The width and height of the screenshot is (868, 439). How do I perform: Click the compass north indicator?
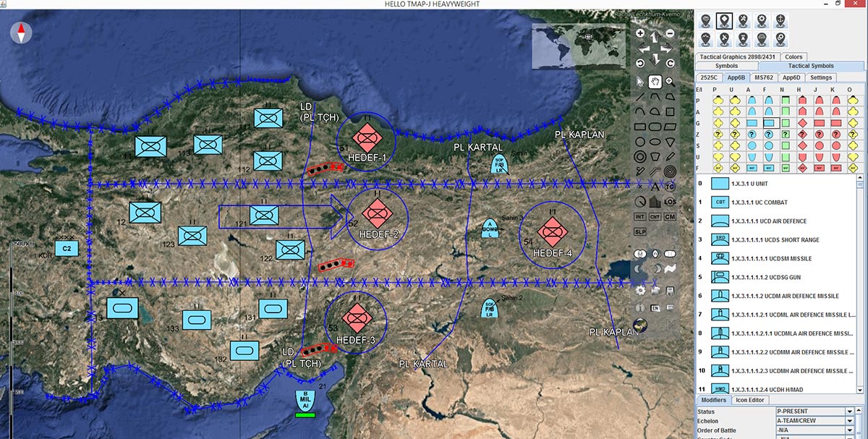click(22, 32)
